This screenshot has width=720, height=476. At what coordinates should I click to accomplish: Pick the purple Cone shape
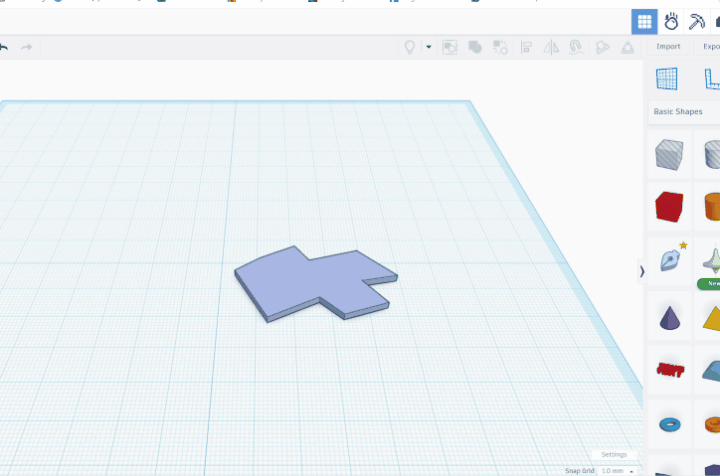point(669,317)
